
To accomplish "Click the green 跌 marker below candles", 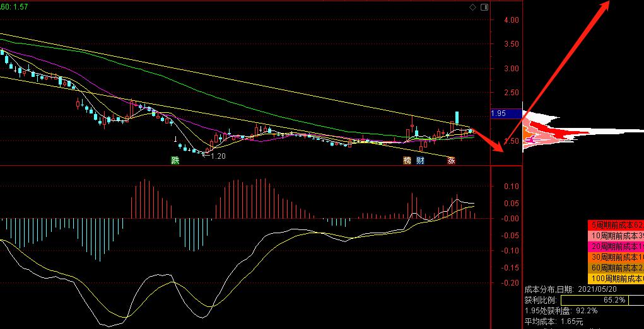I will coord(175,160).
